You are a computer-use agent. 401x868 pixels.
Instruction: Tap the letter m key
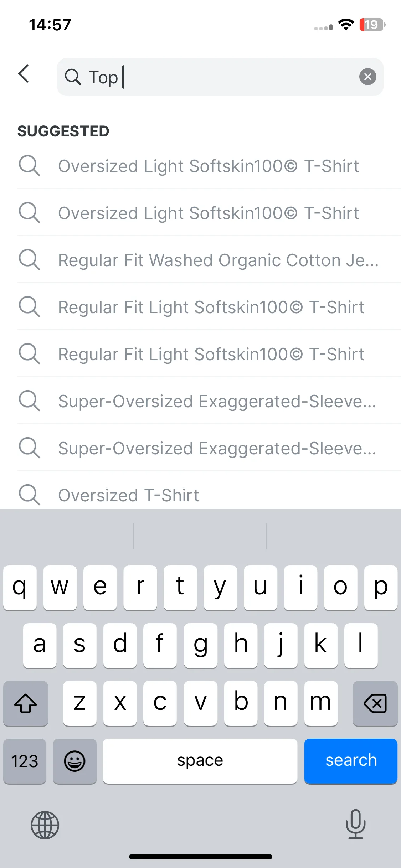(x=320, y=703)
